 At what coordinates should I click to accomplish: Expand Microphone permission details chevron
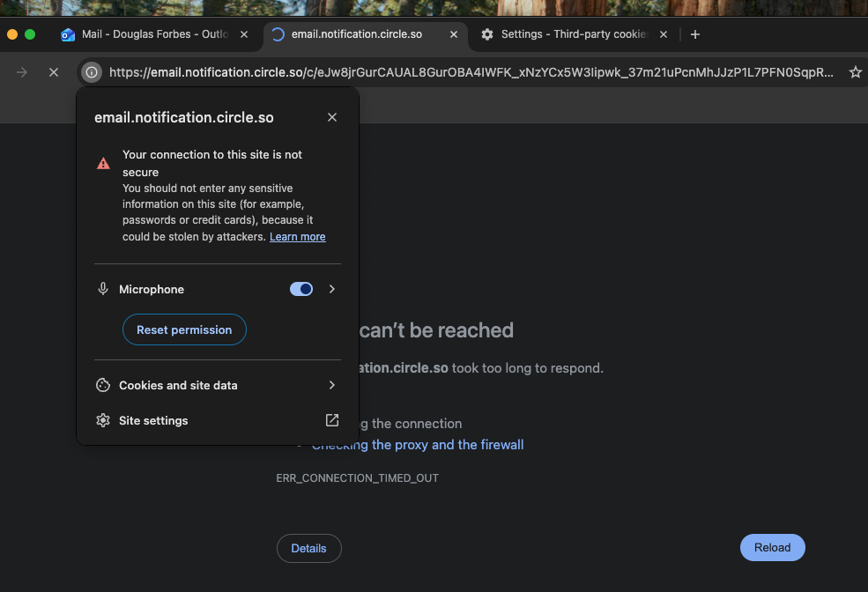[x=331, y=289]
